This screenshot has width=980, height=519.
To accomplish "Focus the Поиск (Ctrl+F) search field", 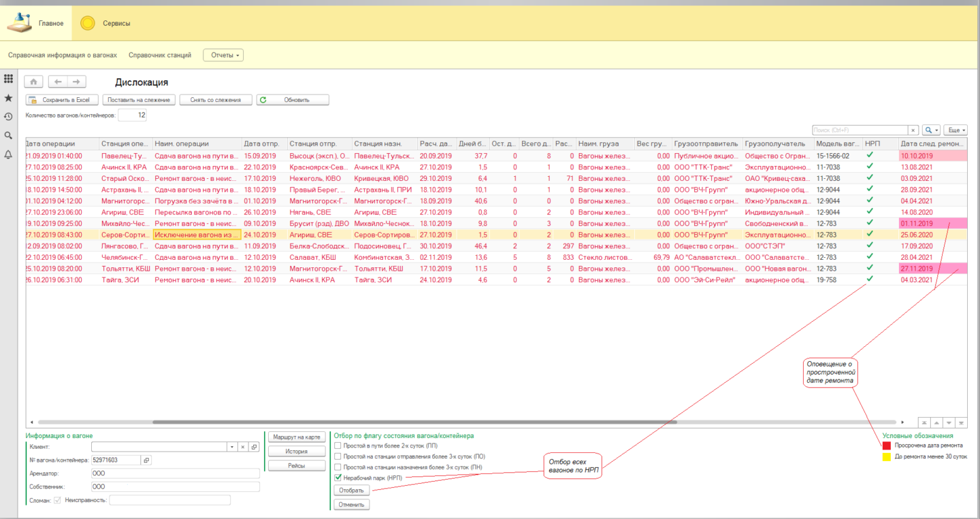I will [860, 130].
